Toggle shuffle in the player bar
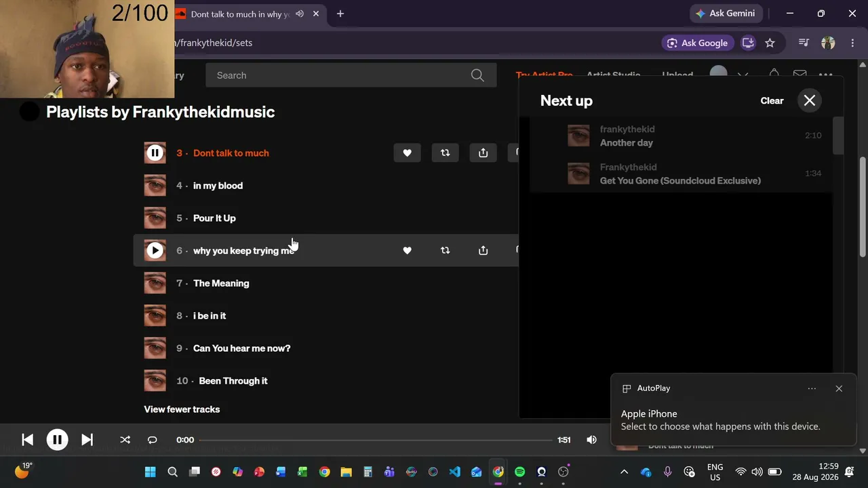Image resolution: width=868 pixels, height=488 pixels. click(125, 440)
